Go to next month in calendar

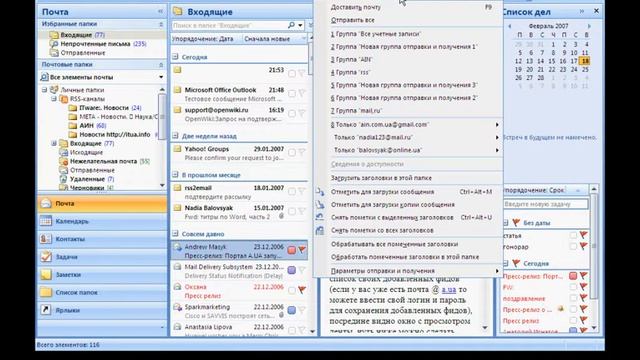589,26
